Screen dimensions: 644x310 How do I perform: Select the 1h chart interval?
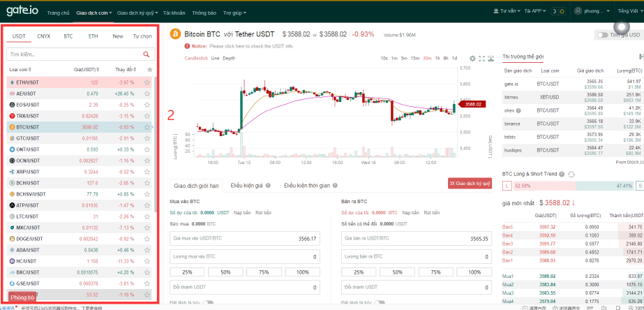click(x=437, y=59)
